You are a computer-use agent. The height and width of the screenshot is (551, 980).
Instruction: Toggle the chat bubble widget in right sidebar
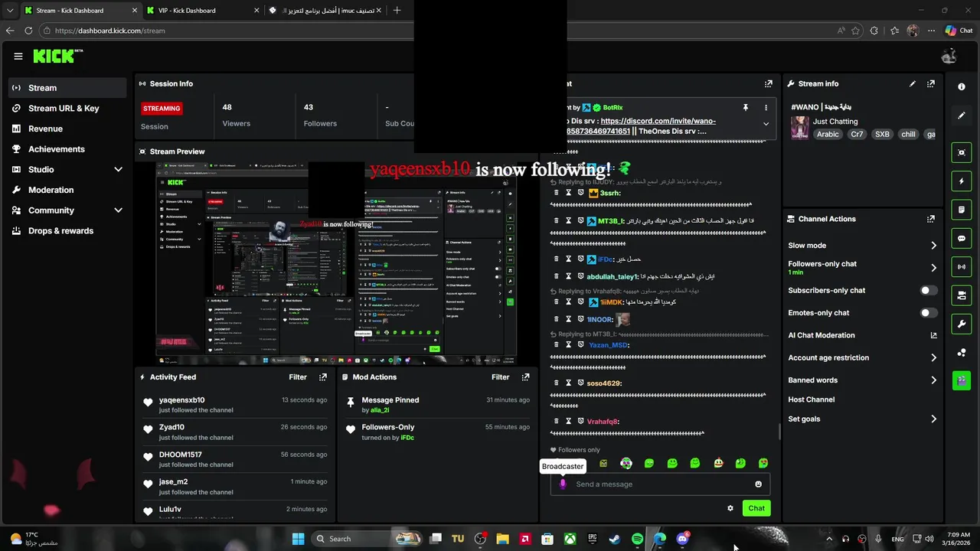962,238
